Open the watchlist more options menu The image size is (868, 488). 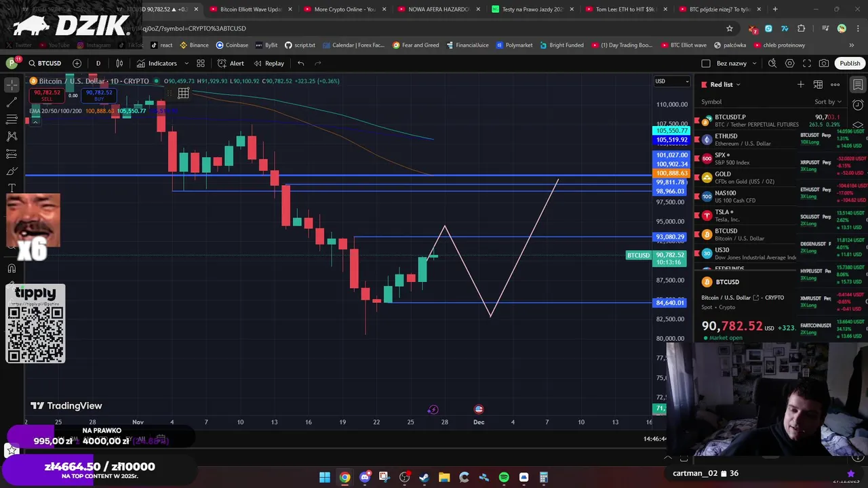835,85
